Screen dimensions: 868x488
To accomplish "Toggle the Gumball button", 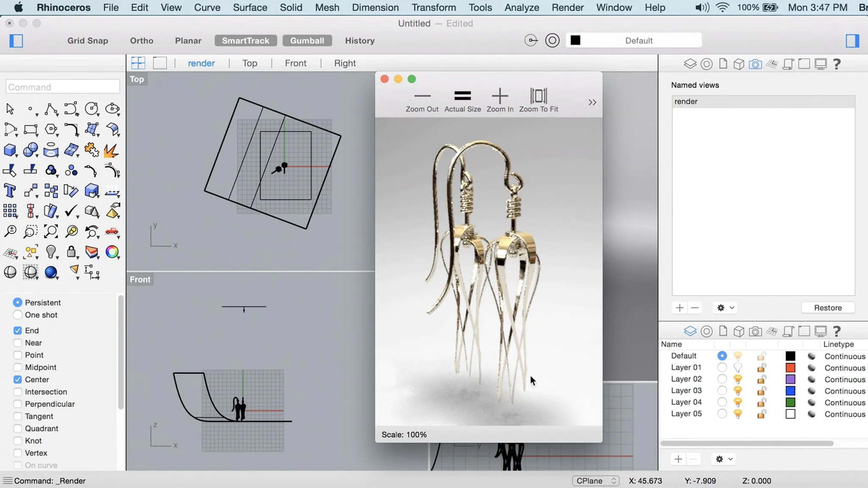I will pos(307,41).
